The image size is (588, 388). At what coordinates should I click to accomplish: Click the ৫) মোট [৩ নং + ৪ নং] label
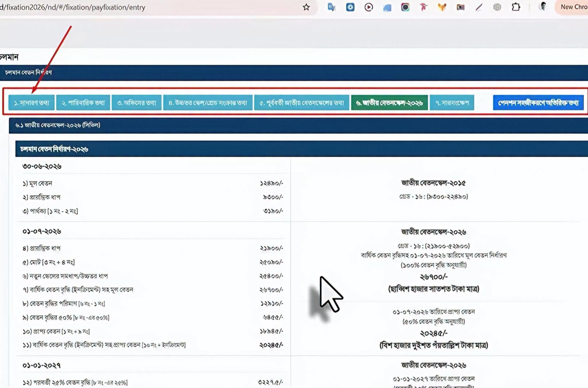49,262
